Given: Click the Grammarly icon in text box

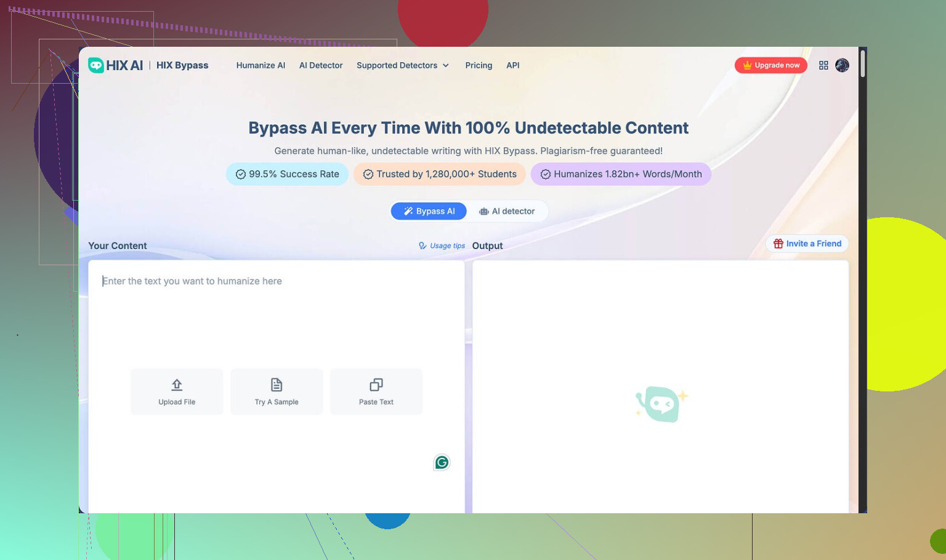Looking at the screenshot, I should click(x=442, y=463).
